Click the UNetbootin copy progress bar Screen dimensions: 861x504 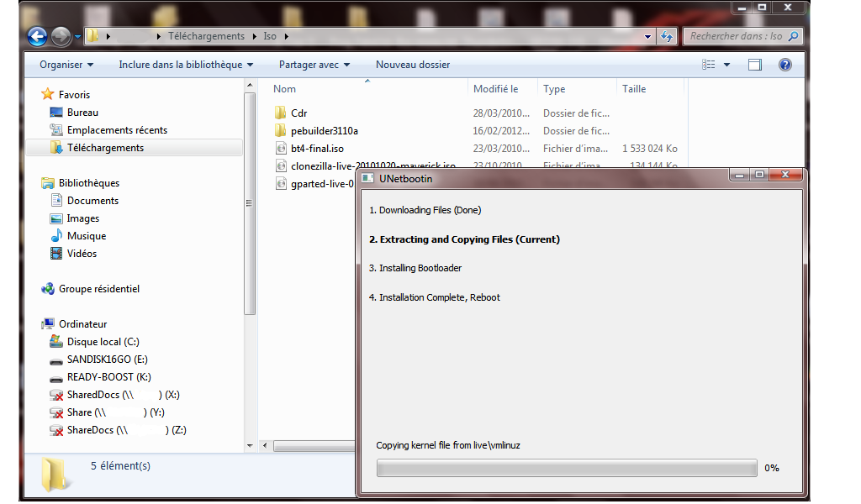[x=567, y=468]
